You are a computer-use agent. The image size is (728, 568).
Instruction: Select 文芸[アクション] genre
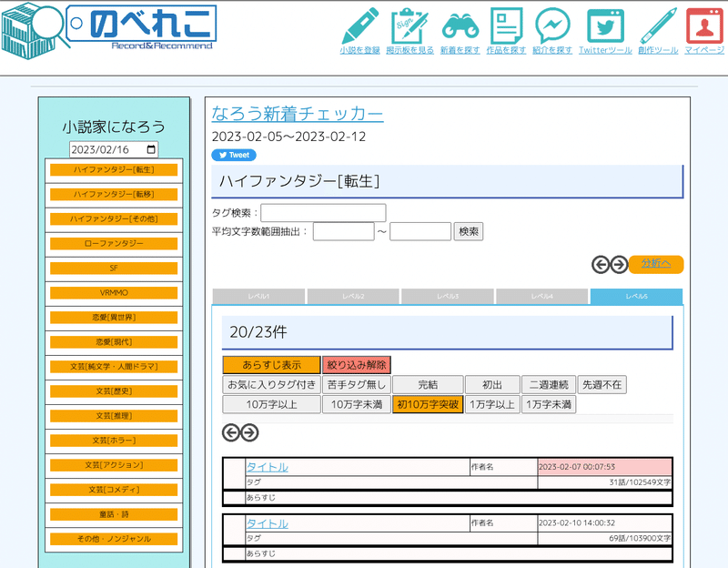(x=114, y=465)
